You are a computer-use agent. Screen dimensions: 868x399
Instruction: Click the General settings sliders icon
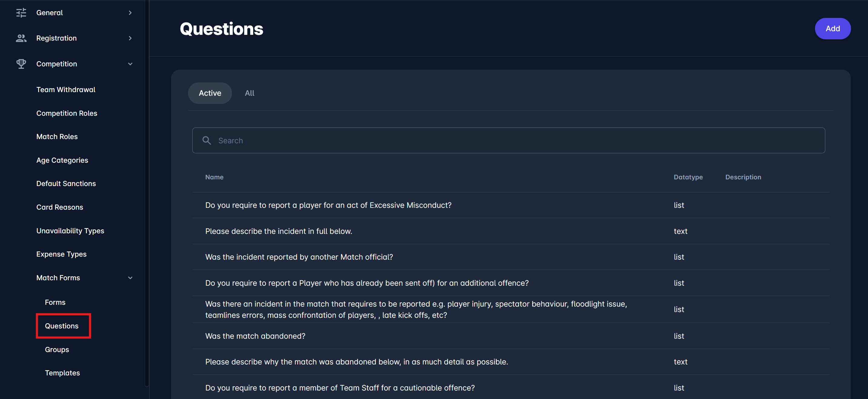click(21, 13)
